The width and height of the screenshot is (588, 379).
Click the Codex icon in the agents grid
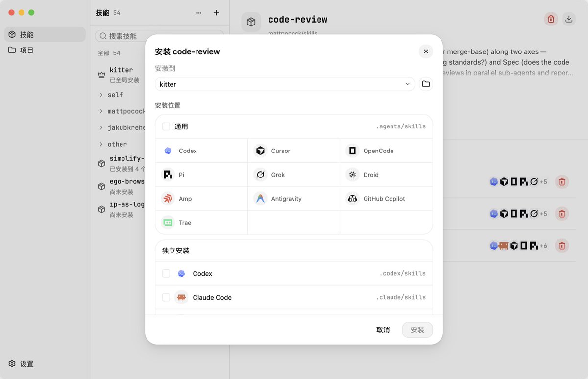pos(168,151)
